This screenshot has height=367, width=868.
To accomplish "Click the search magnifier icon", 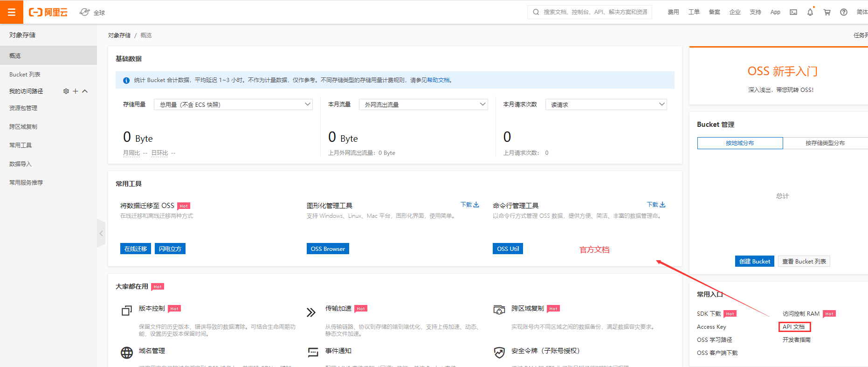I will coord(536,12).
